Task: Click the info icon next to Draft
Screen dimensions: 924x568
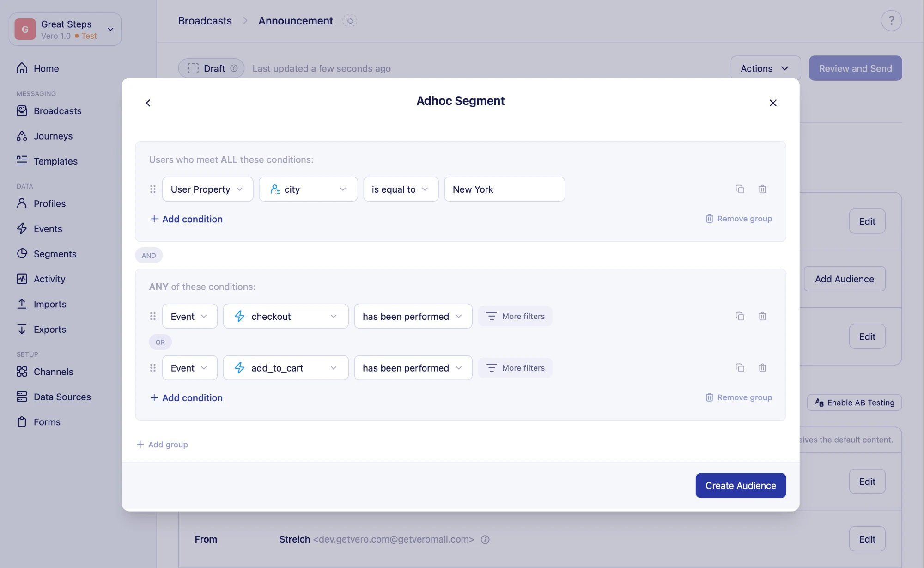Action: point(234,68)
